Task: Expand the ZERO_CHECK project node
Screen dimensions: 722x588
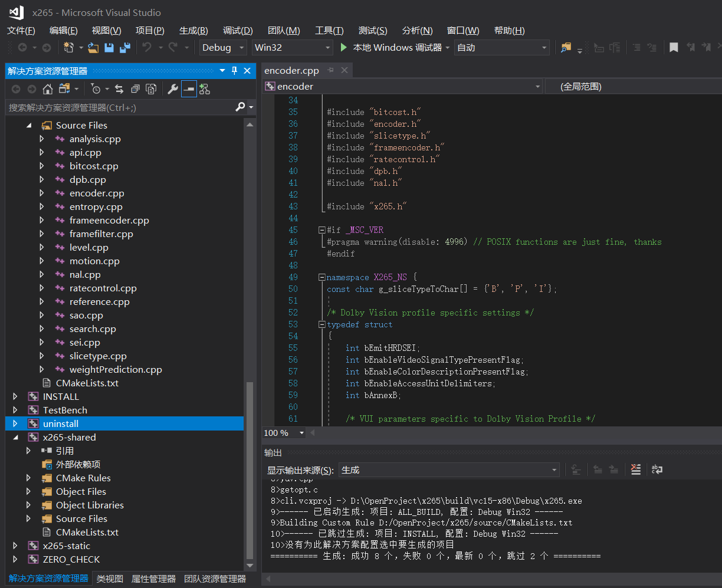Action: pyautogui.click(x=15, y=560)
